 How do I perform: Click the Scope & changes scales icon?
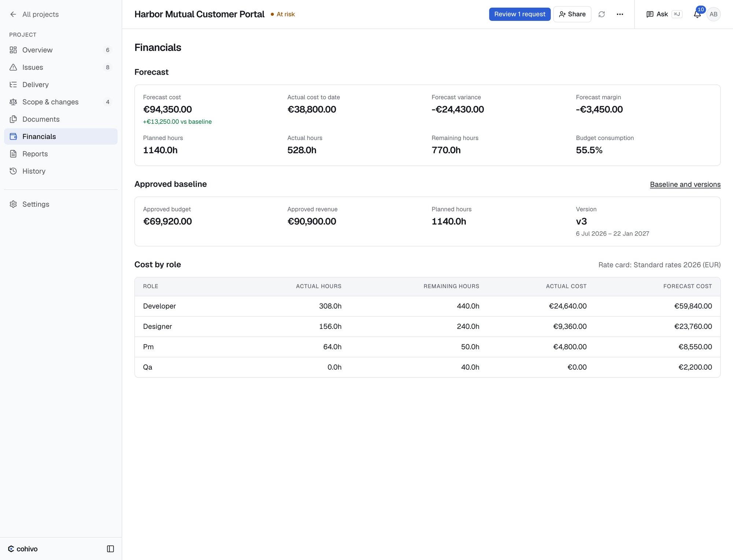tap(13, 102)
